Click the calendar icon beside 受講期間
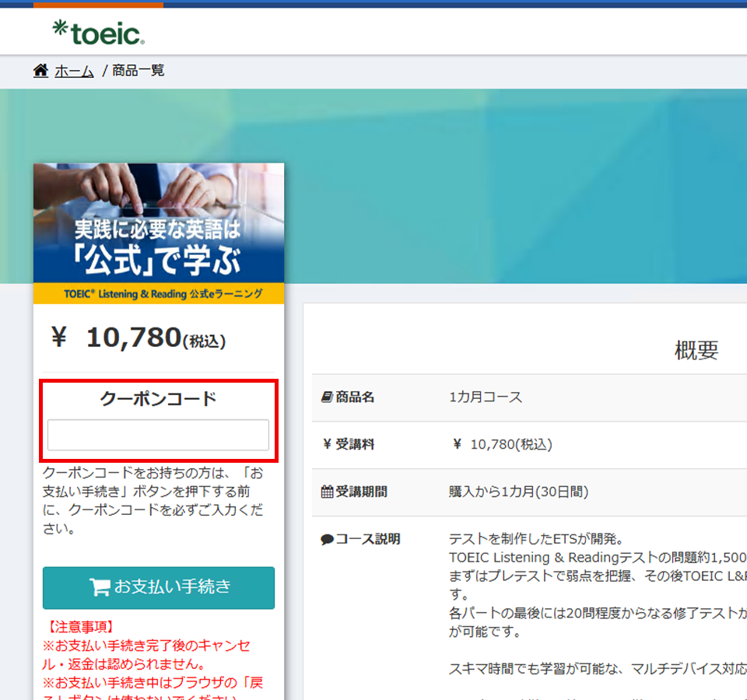 coord(327,492)
